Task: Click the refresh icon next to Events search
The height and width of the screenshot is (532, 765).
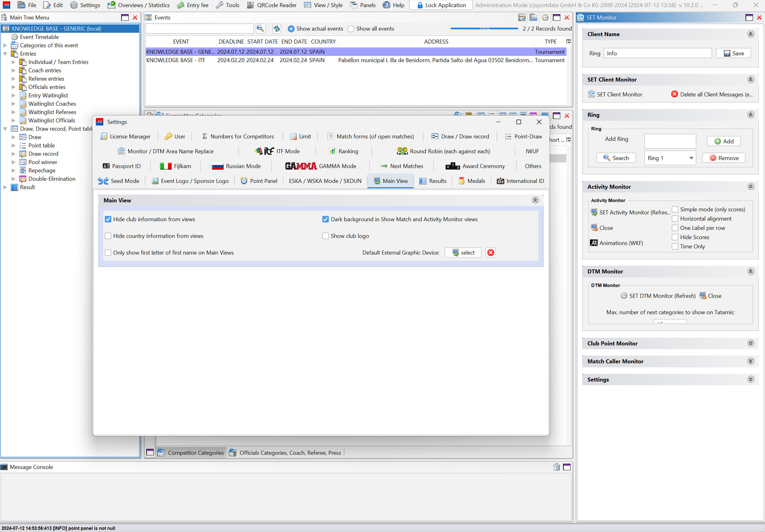Action: point(276,29)
